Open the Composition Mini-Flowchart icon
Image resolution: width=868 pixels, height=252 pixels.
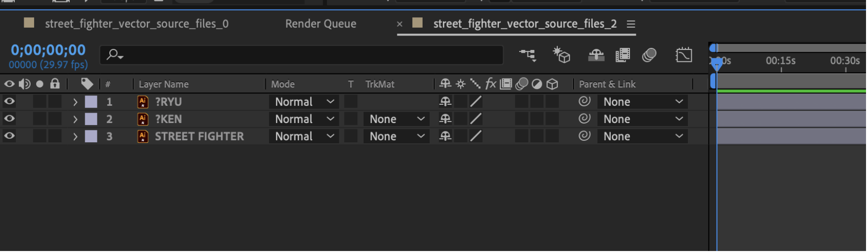[528, 55]
